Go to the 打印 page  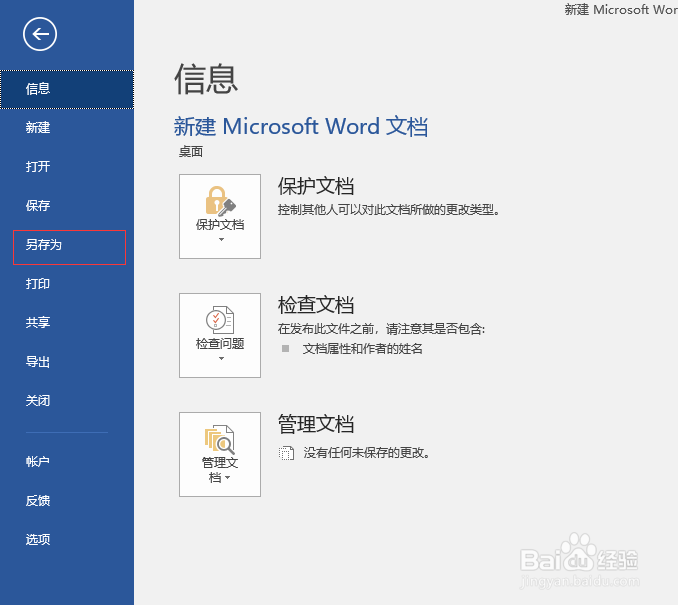click(x=67, y=284)
